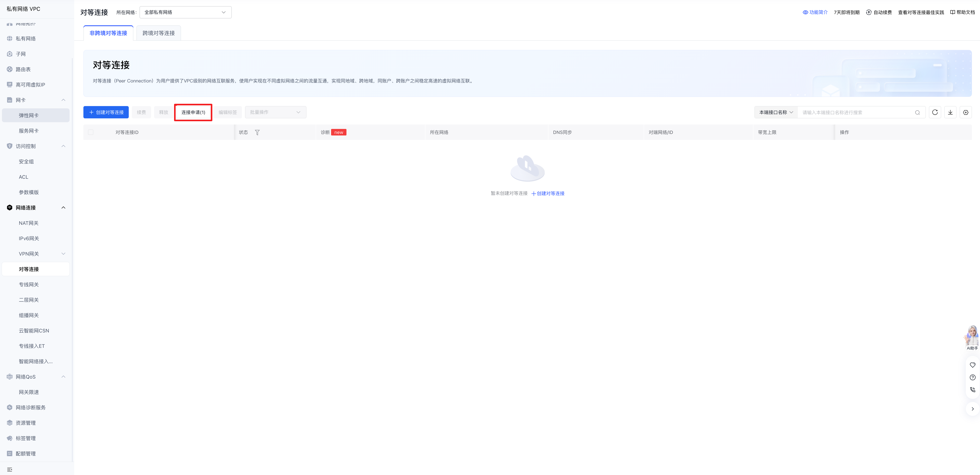Screen dimensions: 980x475
Task: Open the 本端接口名称 search type dropdown
Action: tap(776, 112)
